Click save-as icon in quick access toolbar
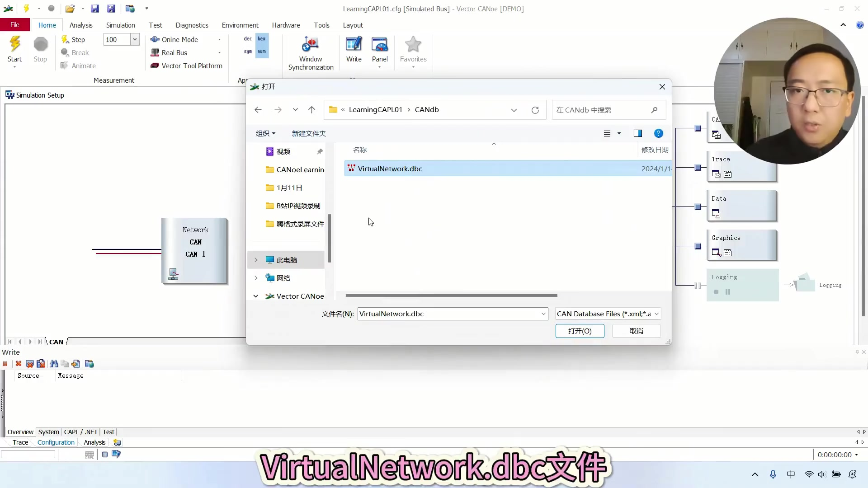The image size is (868, 488). click(x=111, y=8)
